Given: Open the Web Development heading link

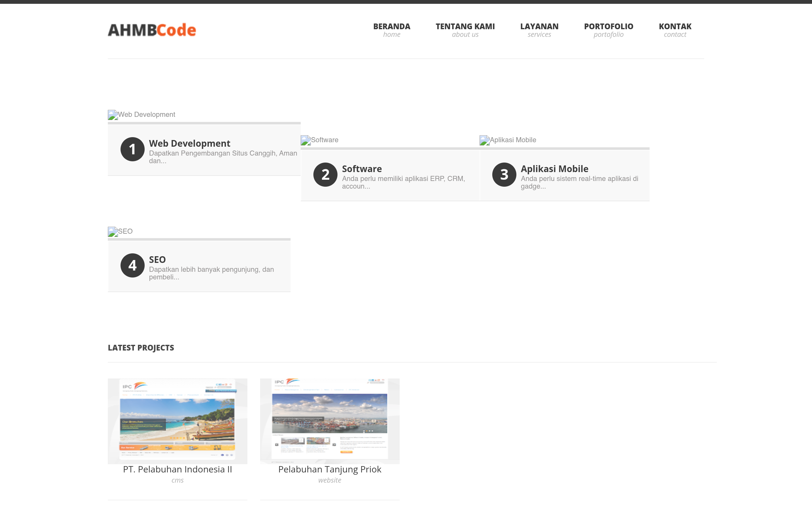Looking at the screenshot, I should click(190, 144).
